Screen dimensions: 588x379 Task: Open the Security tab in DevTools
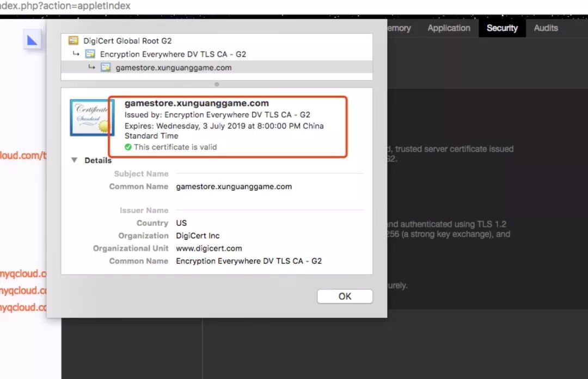502,28
